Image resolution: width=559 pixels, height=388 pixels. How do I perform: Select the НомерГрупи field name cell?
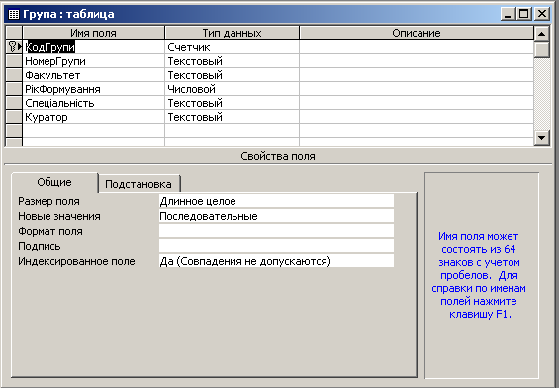[93, 61]
